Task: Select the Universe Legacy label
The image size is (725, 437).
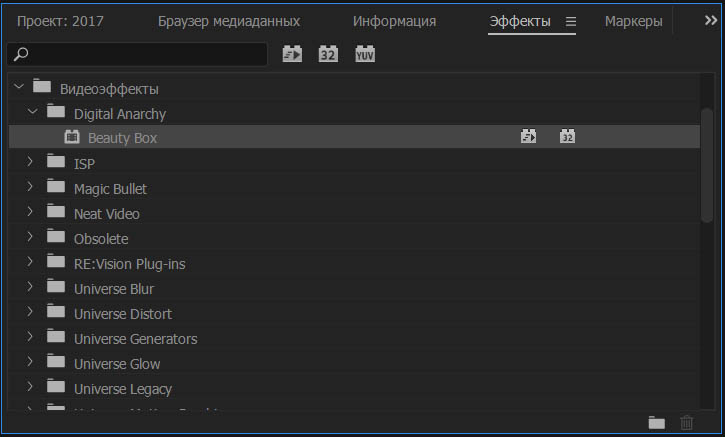Action: point(123,388)
